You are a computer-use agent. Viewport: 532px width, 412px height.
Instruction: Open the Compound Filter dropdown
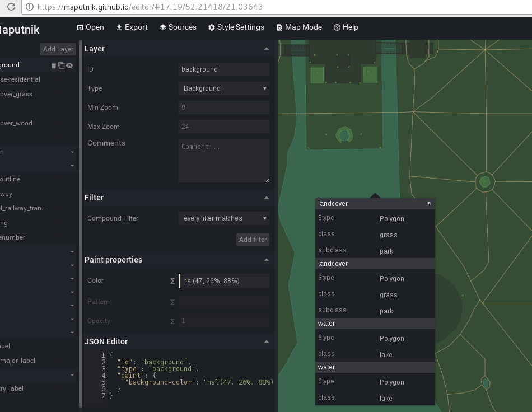(223, 218)
